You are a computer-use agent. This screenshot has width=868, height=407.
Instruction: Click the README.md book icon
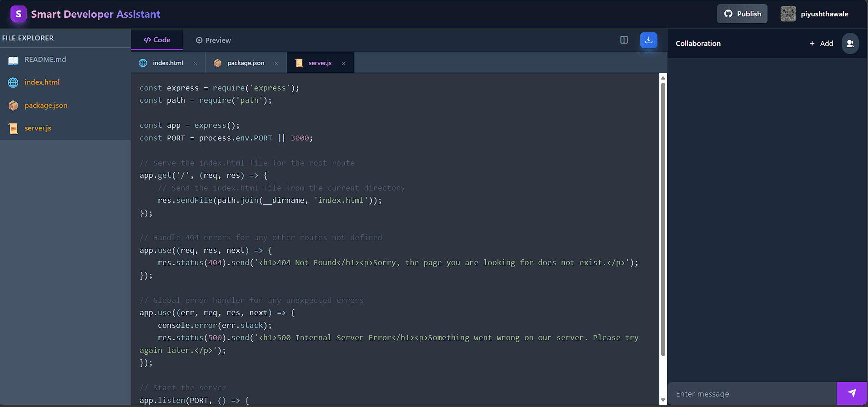[13, 60]
